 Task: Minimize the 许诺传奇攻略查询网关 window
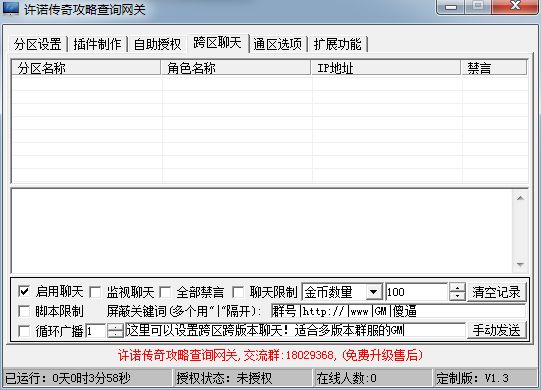(451, 7)
